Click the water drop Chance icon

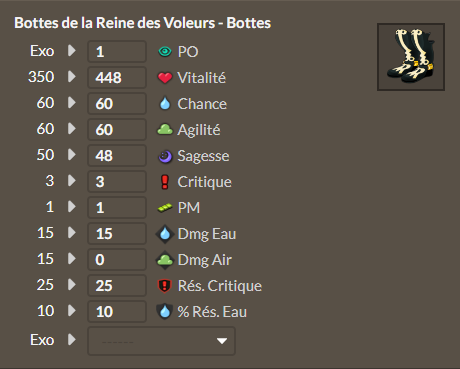165,104
